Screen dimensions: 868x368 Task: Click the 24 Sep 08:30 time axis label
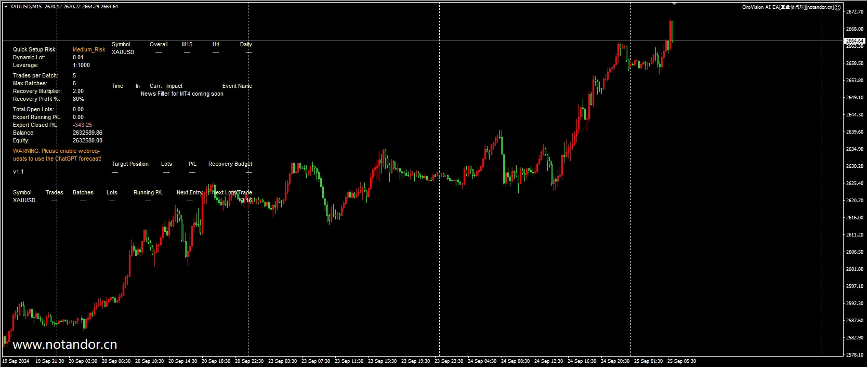pyautogui.click(x=516, y=361)
